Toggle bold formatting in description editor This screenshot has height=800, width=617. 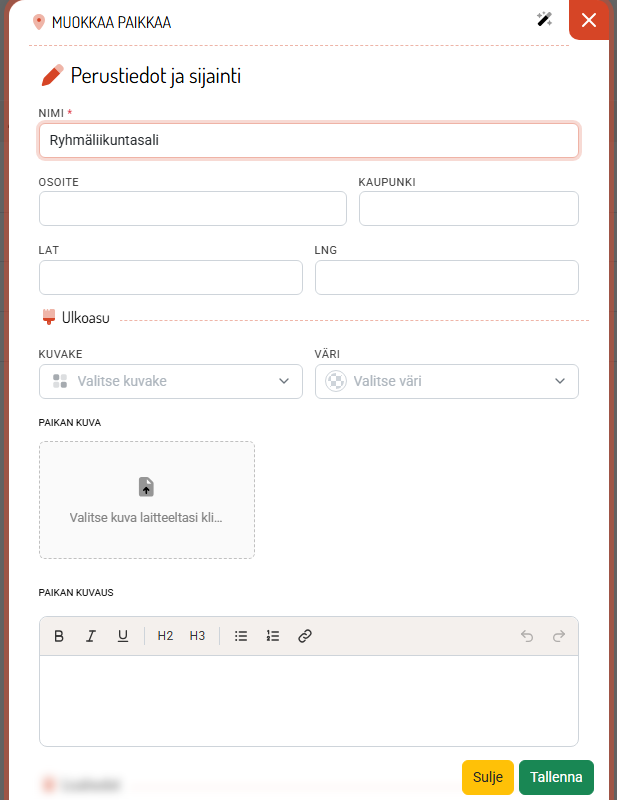coord(59,636)
